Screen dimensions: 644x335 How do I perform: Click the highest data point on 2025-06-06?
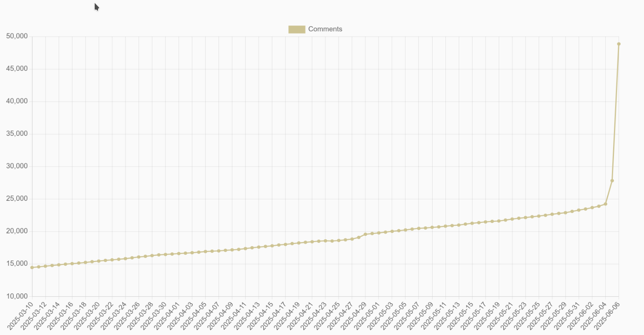[619, 44]
